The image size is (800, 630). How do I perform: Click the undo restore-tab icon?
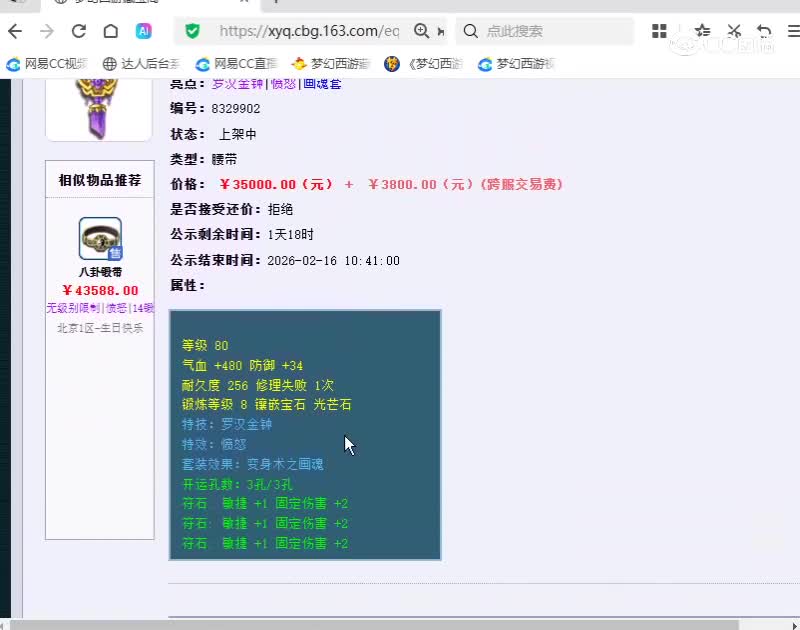(764, 31)
